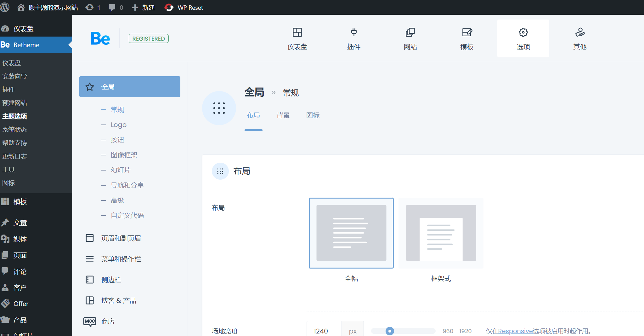The image size is (644, 336).
Task: Open 安装向导 in Betheme menu
Action: [x=14, y=76]
